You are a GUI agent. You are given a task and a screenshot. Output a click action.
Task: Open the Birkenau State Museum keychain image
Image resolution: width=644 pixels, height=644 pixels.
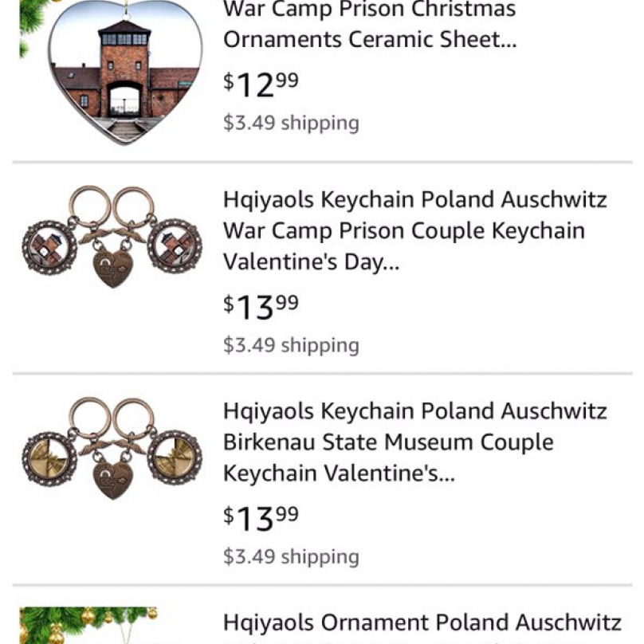pos(112,448)
